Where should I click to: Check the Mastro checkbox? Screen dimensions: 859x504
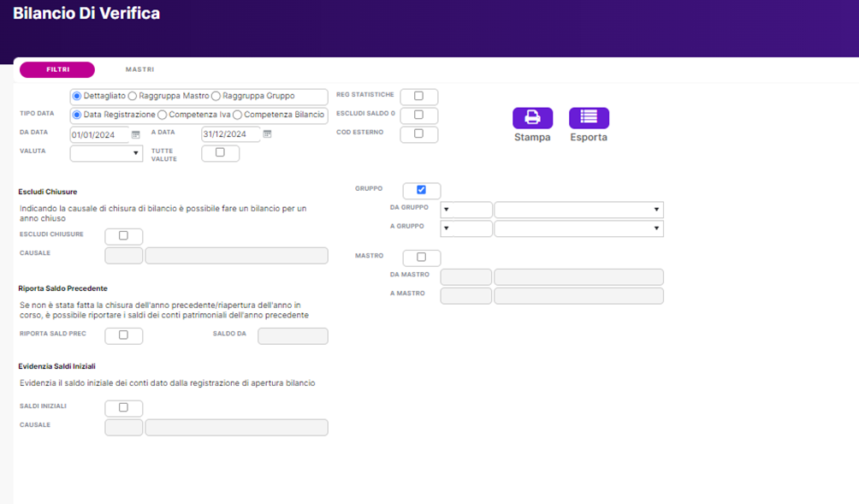click(421, 257)
